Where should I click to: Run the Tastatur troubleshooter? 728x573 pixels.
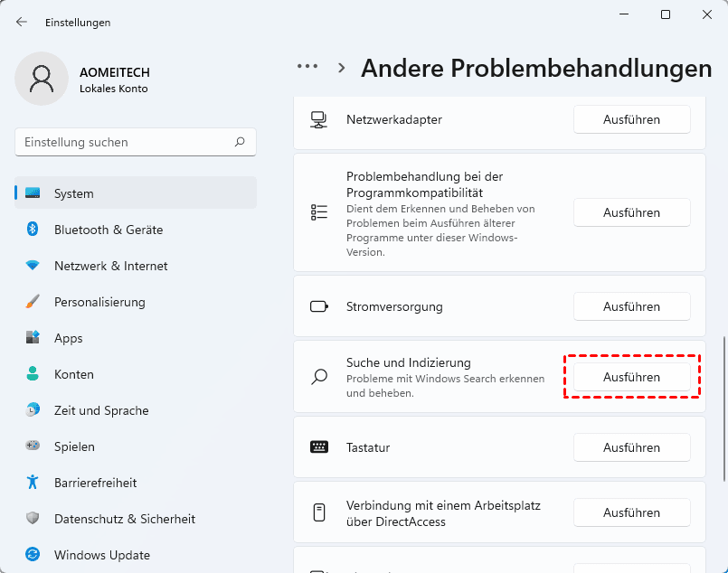pos(631,447)
